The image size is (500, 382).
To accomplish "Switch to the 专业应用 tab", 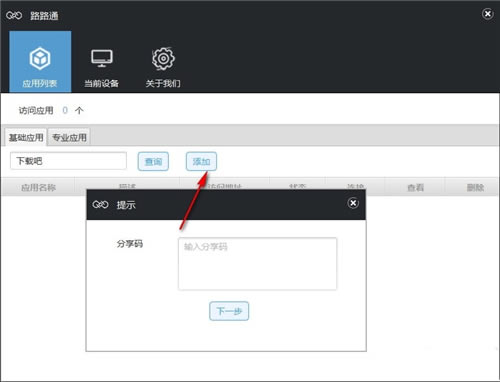I will click(x=69, y=137).
